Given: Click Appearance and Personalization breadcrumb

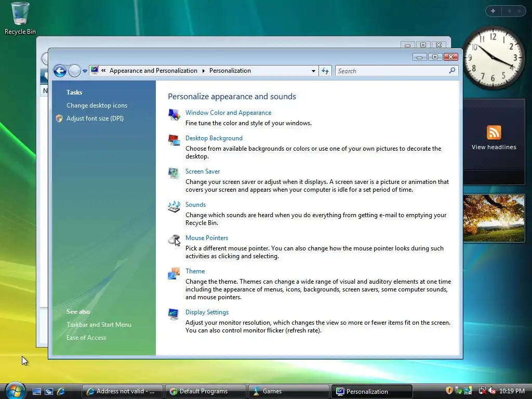Looking at the screenshot, I should pos(153,71).
